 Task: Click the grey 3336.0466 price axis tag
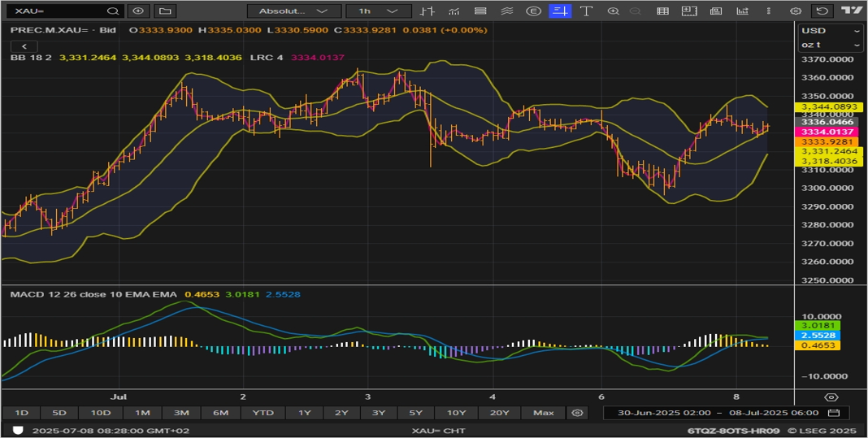[826, 122]
